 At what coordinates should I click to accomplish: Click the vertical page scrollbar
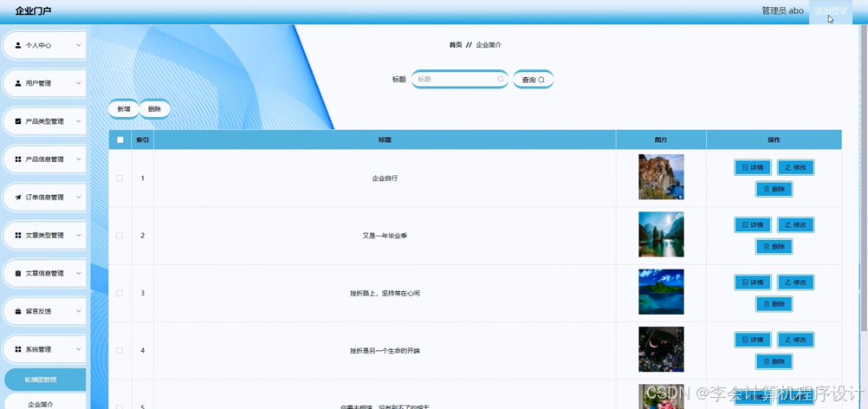pos(865,177)
